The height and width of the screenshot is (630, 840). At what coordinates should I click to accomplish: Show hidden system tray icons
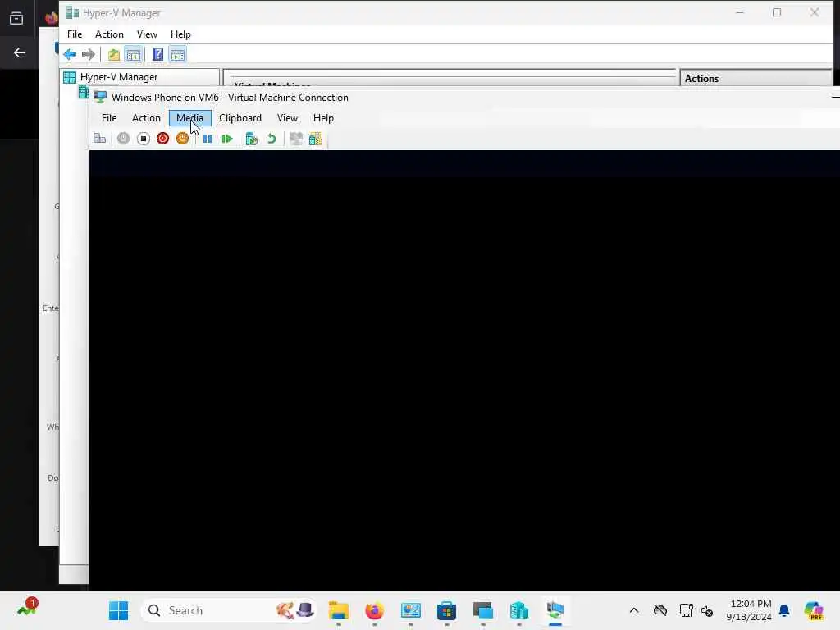pyautogui.click(x=634, y=610)
